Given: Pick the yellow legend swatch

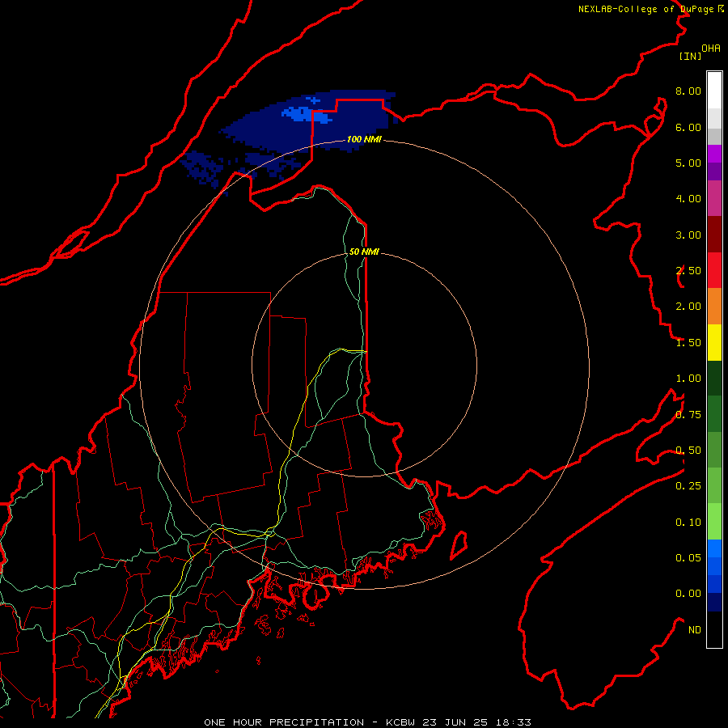Looking at the screenshot, I should (714, 342).
